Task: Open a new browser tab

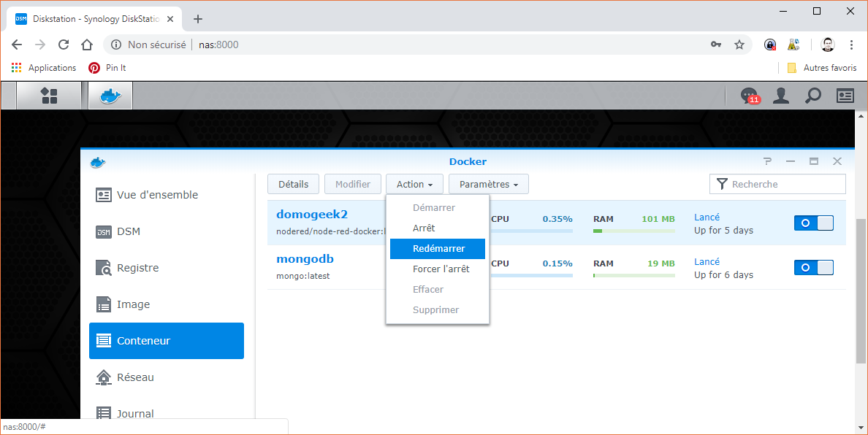Action: (x=197, y=19)
